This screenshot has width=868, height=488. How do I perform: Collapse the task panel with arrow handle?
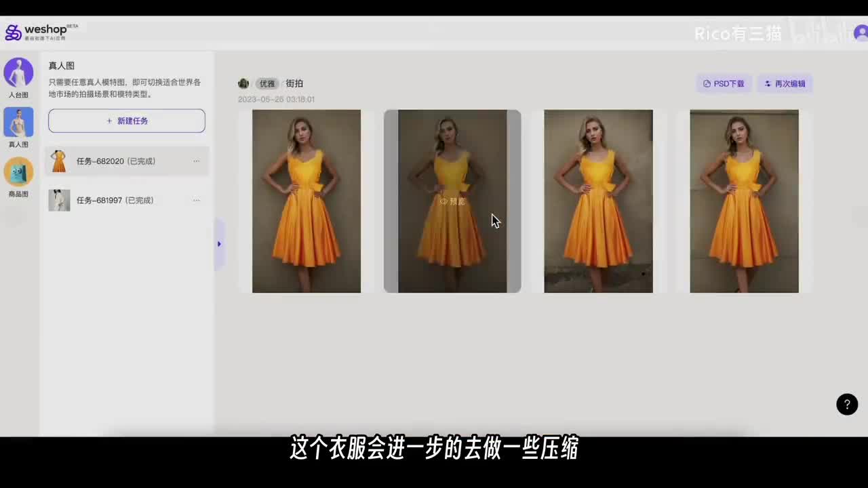[x=218, y=244]
